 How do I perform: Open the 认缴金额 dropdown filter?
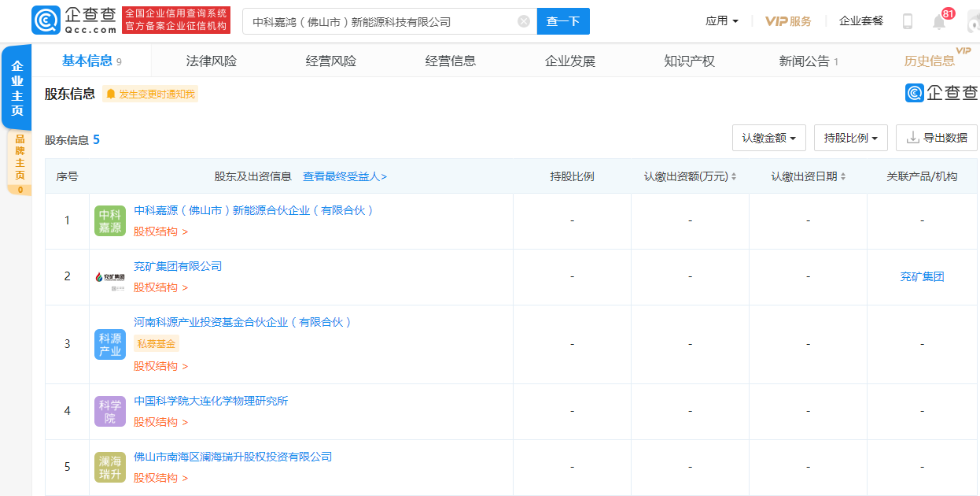pyautogui.click(x=768, y=138)
